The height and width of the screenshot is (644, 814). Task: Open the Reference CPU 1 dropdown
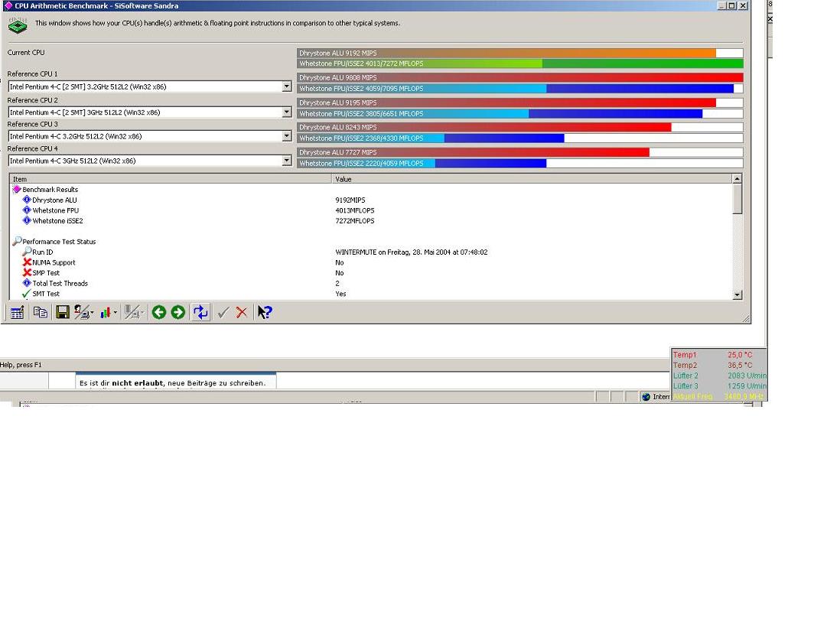pyautogui.click(x=287, y=86)
